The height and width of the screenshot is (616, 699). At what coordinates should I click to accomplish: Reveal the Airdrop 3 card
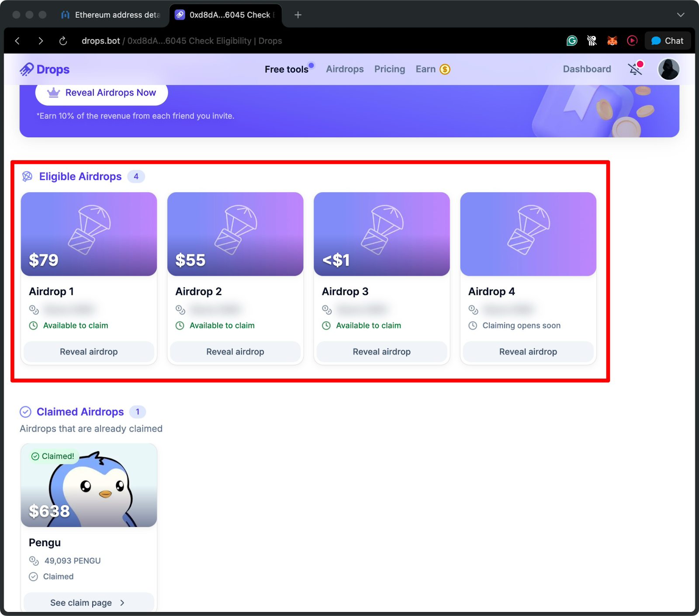(381, 352)
